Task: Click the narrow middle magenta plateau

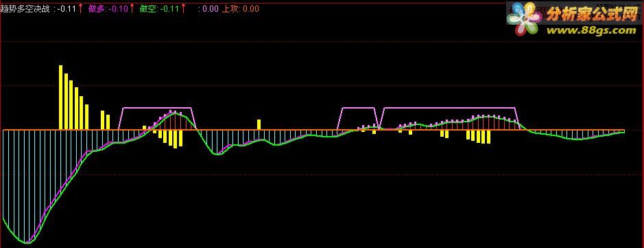Action: tap(358, 108)
